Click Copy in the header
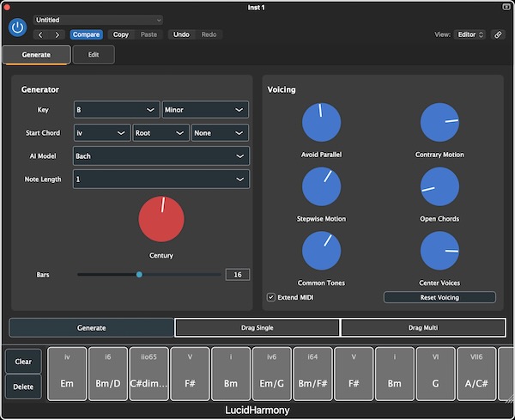This screenshot has height=420, width=515. [x=120, y=34]
